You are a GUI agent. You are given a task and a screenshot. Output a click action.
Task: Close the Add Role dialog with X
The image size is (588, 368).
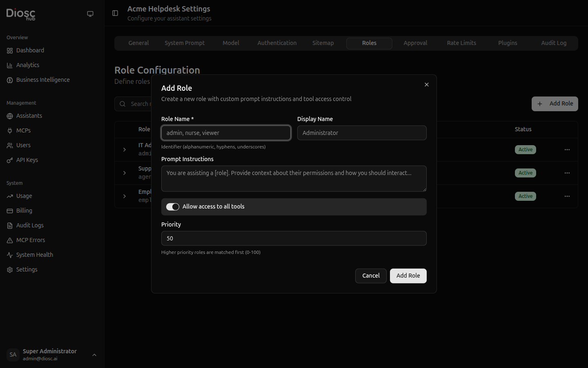point(426,85)
